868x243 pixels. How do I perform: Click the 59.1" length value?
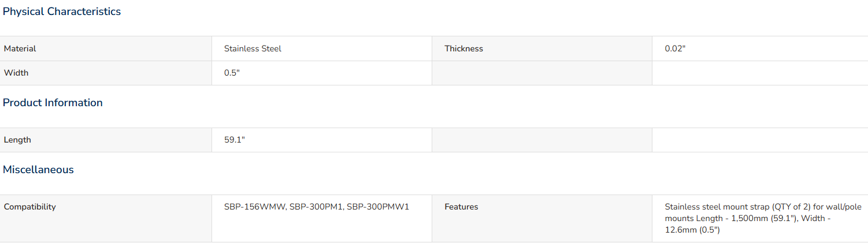(x=235, y=140)
